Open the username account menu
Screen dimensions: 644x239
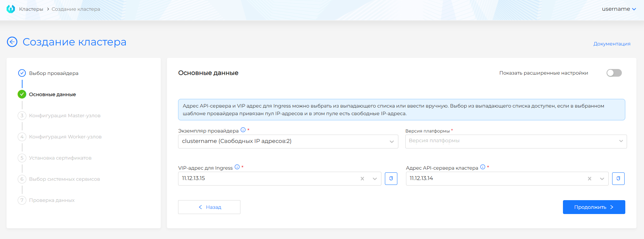tap(619, 9)
